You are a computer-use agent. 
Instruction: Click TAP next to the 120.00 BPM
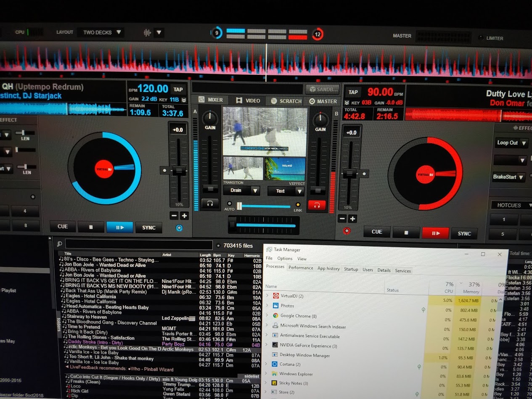click(178, 89)
